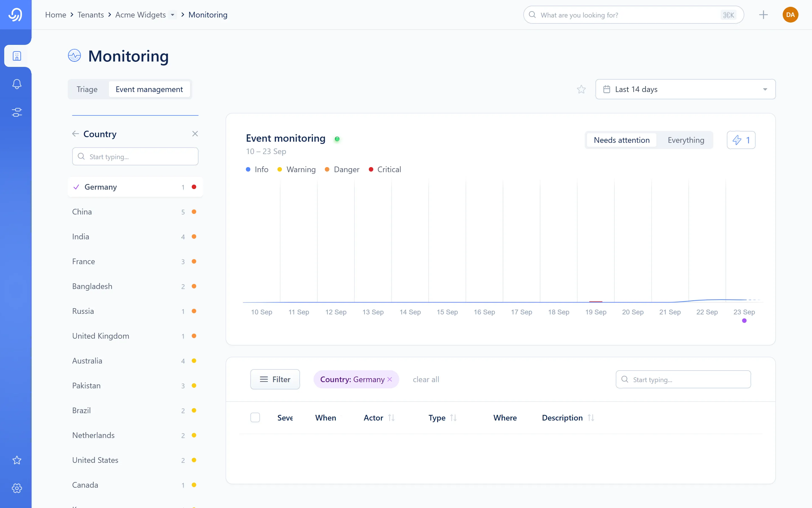Select the Needs attention view
This screenshot has width=812, height=508.
point(621,140)
